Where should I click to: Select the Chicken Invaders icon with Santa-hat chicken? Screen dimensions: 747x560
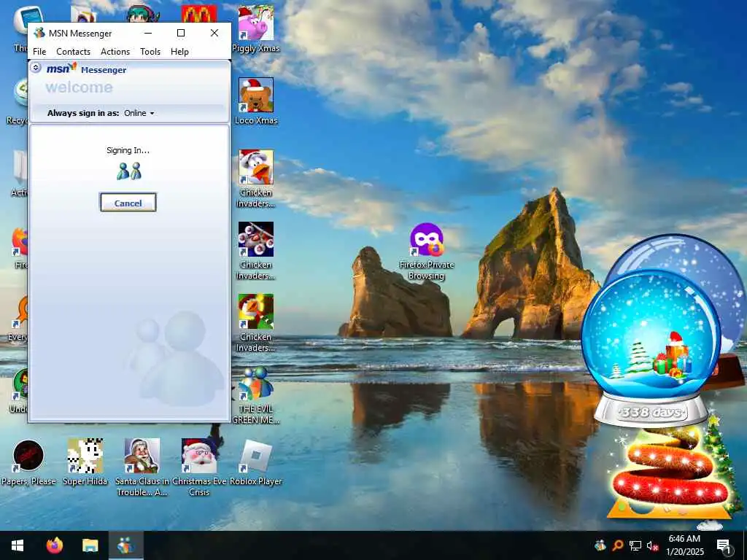coord(256,179)
